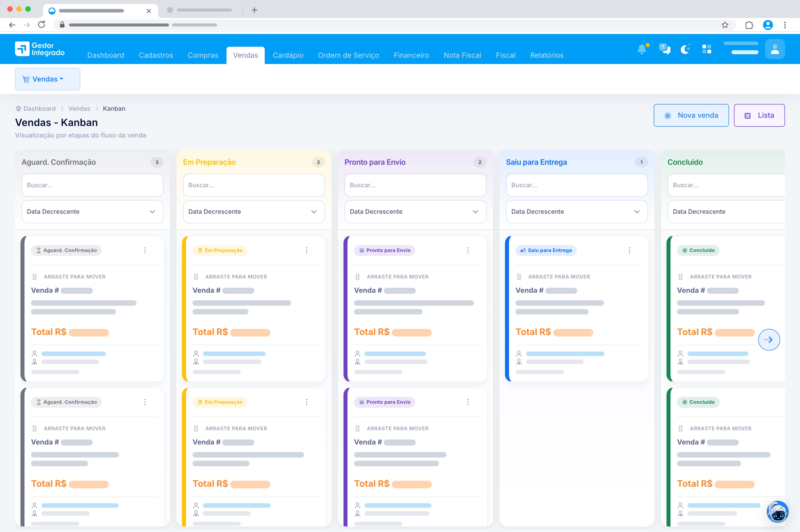Click the Nova venda button
The width and height of the screenshot is (800, 532).
691,115
